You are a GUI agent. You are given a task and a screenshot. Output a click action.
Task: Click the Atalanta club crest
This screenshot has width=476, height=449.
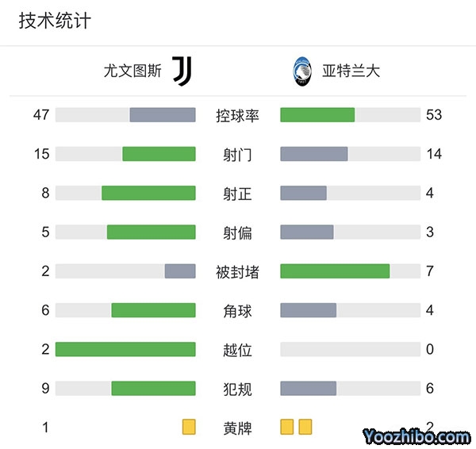click(302, 71)
